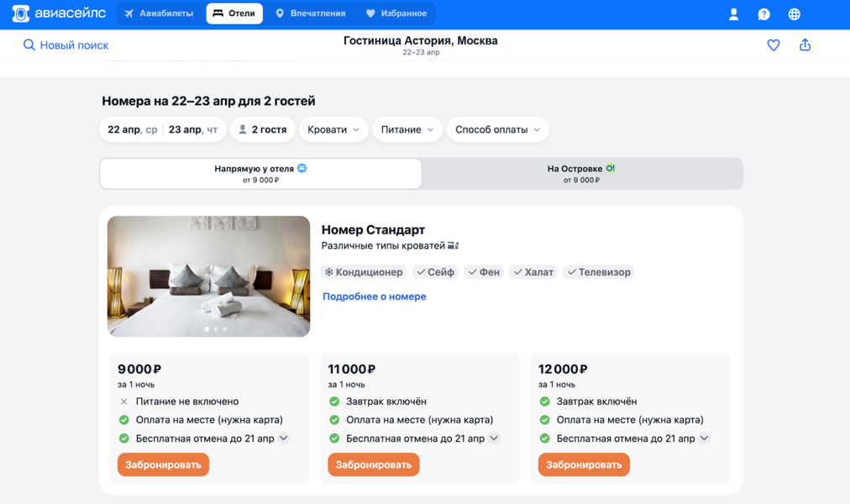Open the Впечатления tab
This screenshot has height=504, width=850.
tap(310, 13)
